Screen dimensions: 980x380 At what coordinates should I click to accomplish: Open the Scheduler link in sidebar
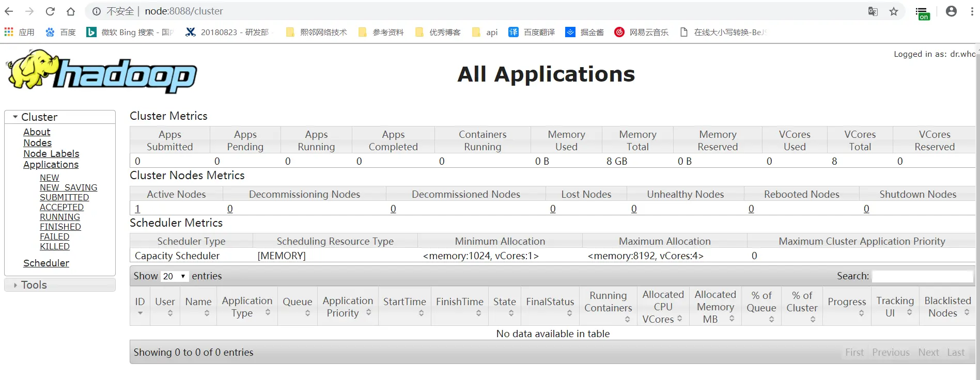[46, 263]
